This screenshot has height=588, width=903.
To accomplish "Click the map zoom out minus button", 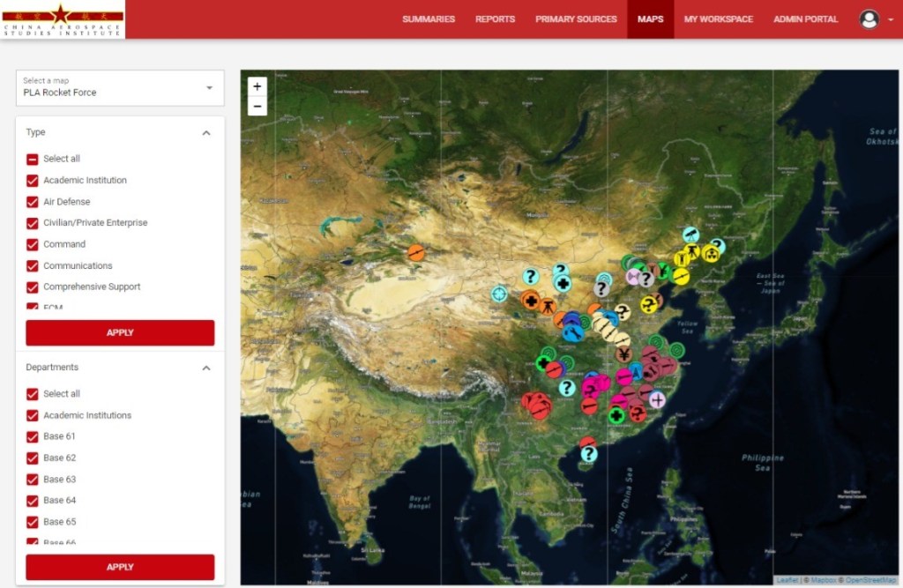I will (257, 106).
